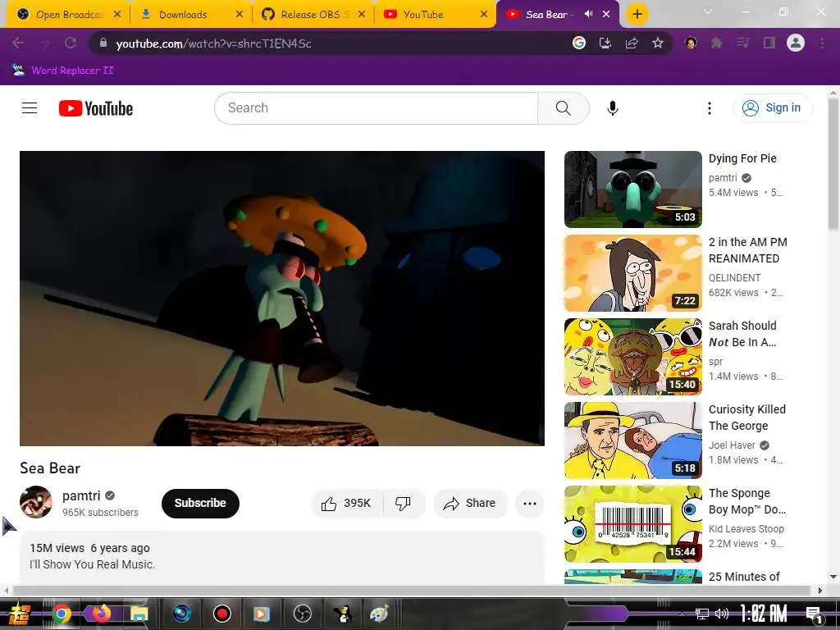The image size is (840, 630).
Task: Open a new tab with plus button
Action: pos(637,15)
